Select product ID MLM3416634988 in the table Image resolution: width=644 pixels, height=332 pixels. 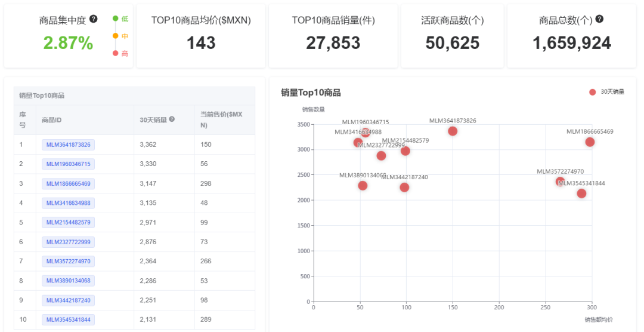[68, 203]
